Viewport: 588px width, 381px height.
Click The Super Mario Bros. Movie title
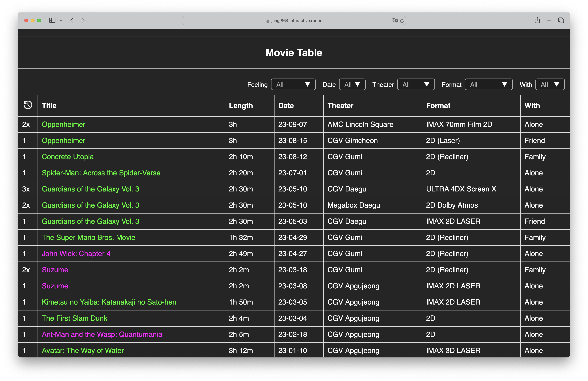point(89,237)
